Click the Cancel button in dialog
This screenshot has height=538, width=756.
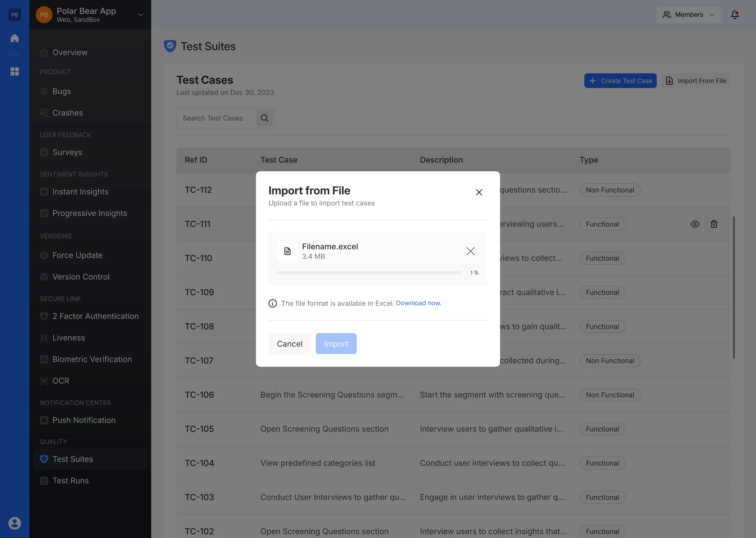click(x=290, y=344)
